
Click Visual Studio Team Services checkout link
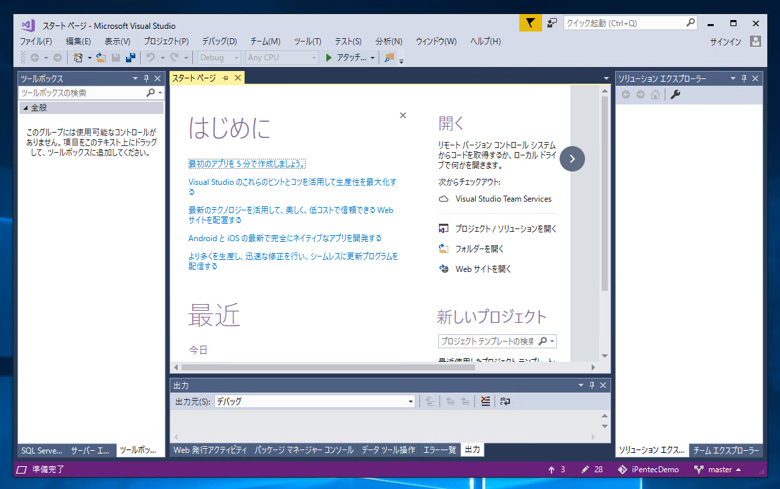(x=503, y=199)
